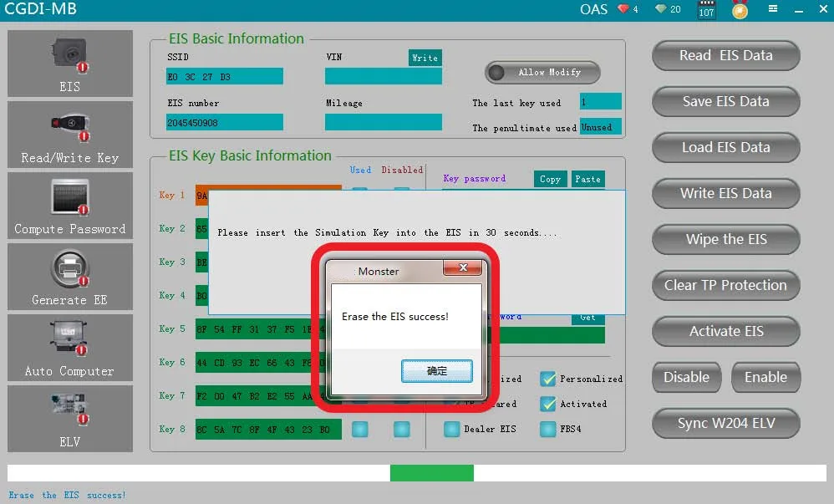834x504 pixels.
Task: Toggle the FBS4 checkbox
Action: click(x=548, y=429)
